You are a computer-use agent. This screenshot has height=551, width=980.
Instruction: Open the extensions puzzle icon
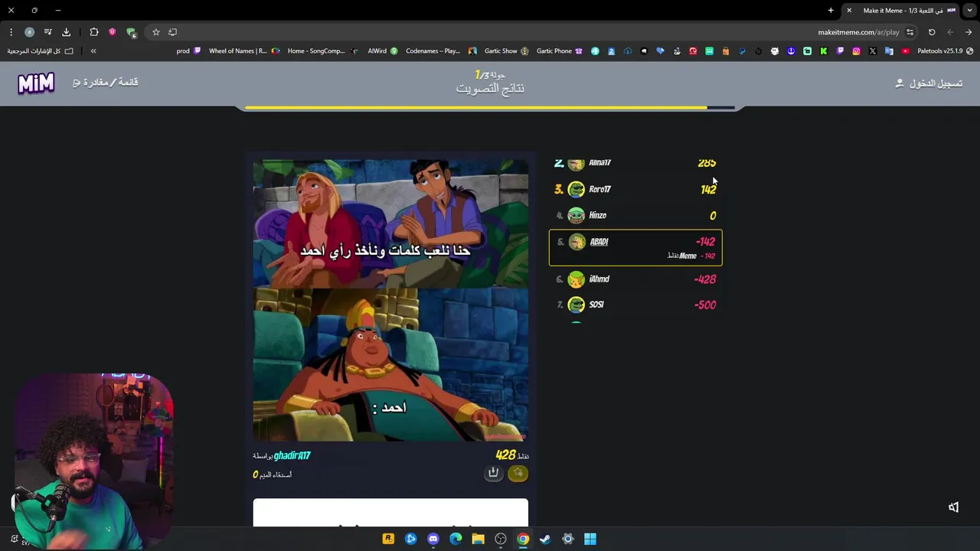tap(94, 32)
